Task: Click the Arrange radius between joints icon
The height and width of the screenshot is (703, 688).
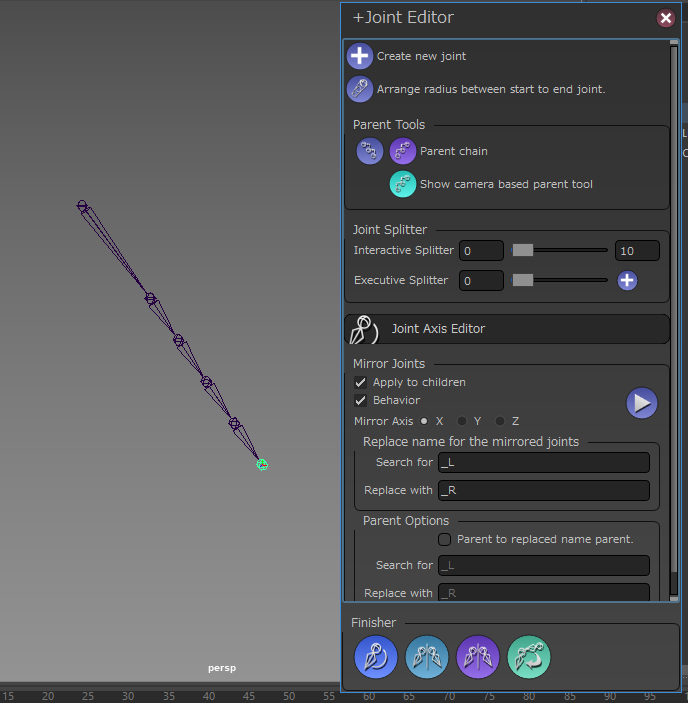Action: 359,89
